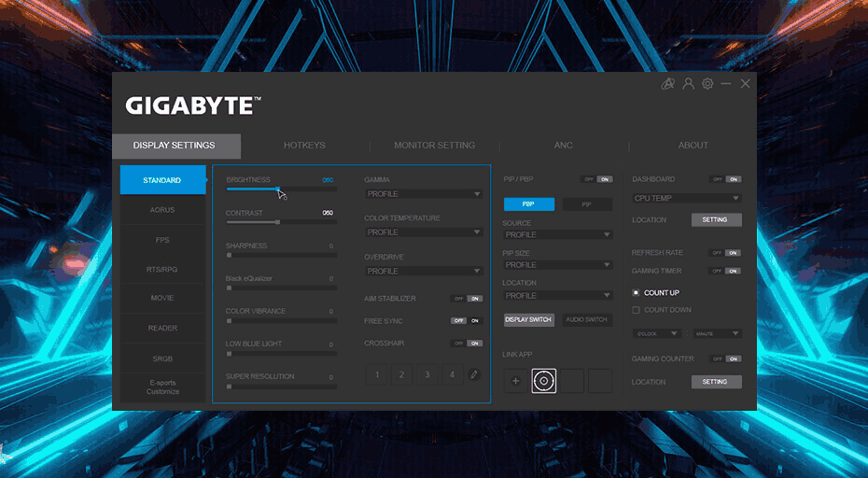The image size is (868, 478).
Task: Choose crosshair preset number 3
Action: pos(427,374)
